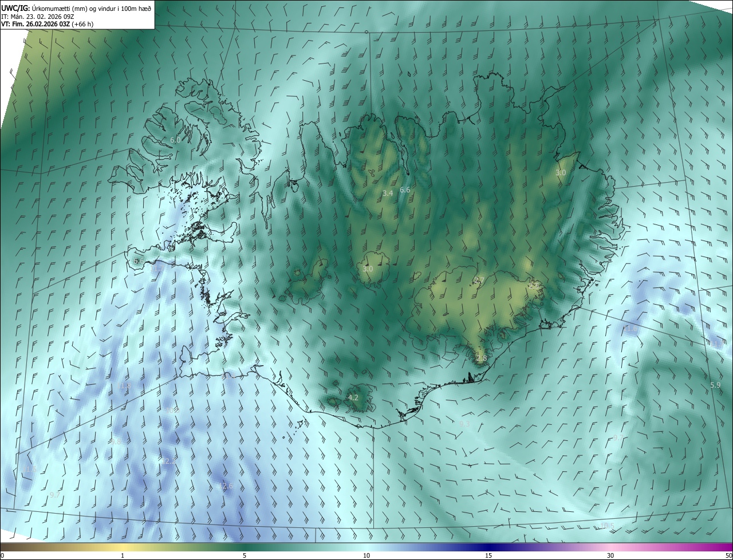Image resolution: width=733 pixels, height=560 pixels.
Task: Click the 6.0 value over the Westfjords
Action: tap(175, 140)
